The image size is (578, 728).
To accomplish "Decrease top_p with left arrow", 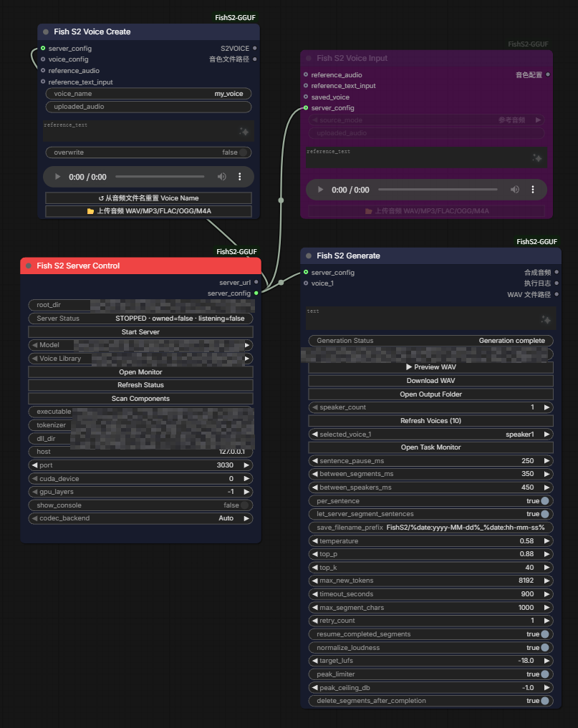I will click(315, 554).
